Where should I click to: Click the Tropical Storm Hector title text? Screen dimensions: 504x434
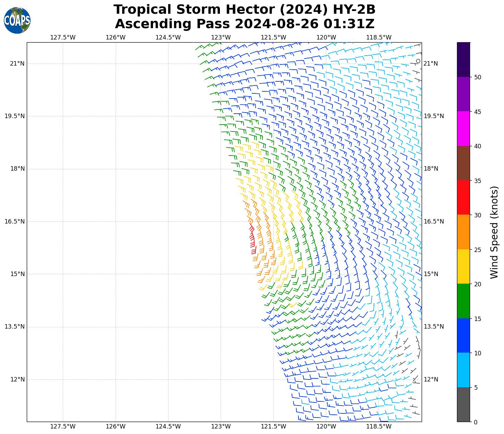click(244, 10)
